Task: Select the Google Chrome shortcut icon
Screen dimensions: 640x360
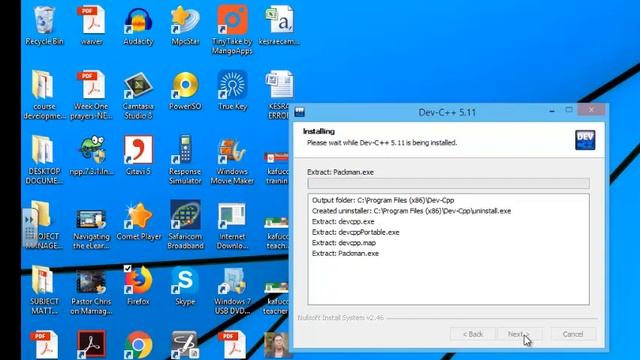Action: (x=138, y=345)
